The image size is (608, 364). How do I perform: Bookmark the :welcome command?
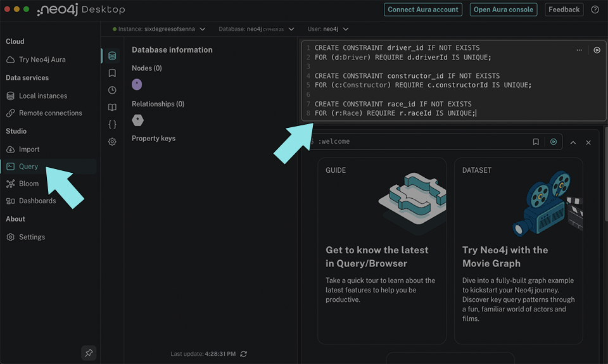click(536, 142)
